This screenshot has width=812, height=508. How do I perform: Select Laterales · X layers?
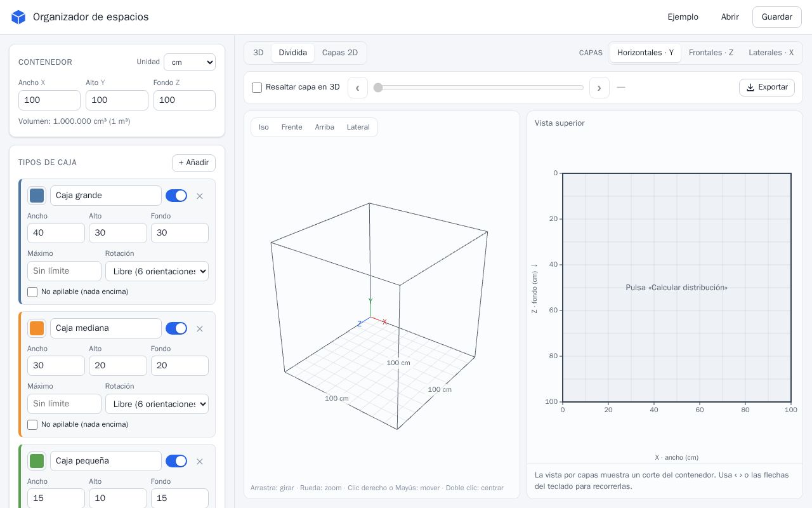pyautogui.click(x=771, y=53)
